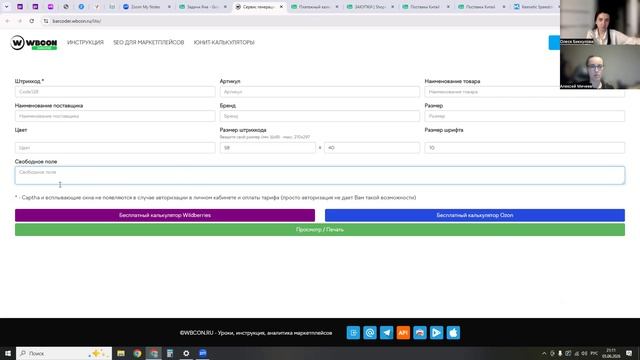Open the Windows Start menu
The height and width of the screenshot is (360, 640).
pyautogui.click(x=8, y=353)
